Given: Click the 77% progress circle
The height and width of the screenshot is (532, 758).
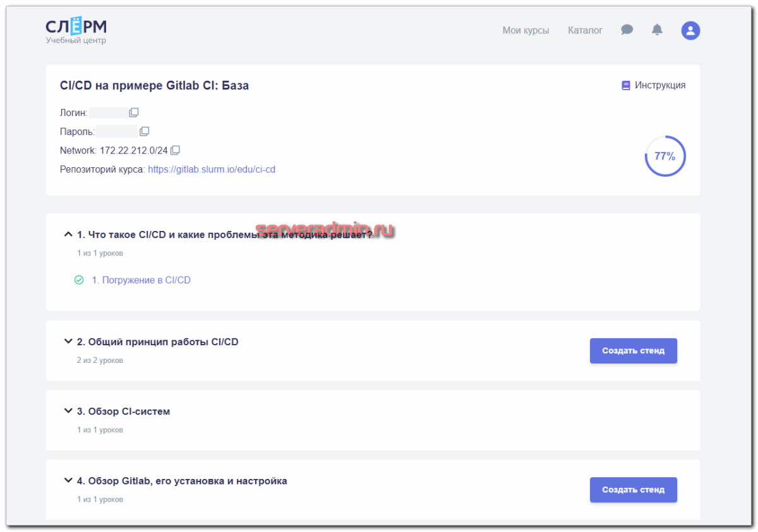Looking at the screenshot, I should point(665,157).
